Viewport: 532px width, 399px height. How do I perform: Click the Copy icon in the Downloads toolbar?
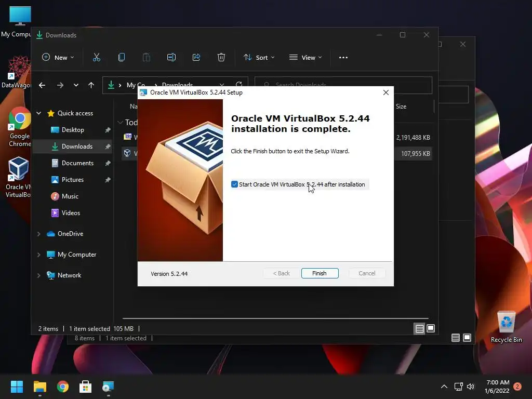coord(122,57)
